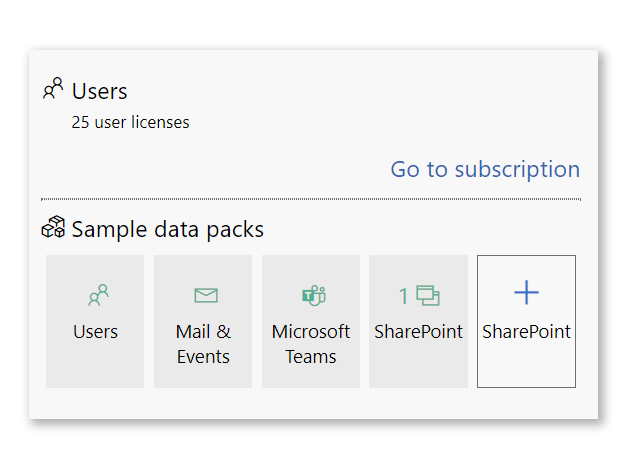Click the outlined SharePoint tile label
The width and height of the screenshot is (630, 472).
(x=526, y=332)
